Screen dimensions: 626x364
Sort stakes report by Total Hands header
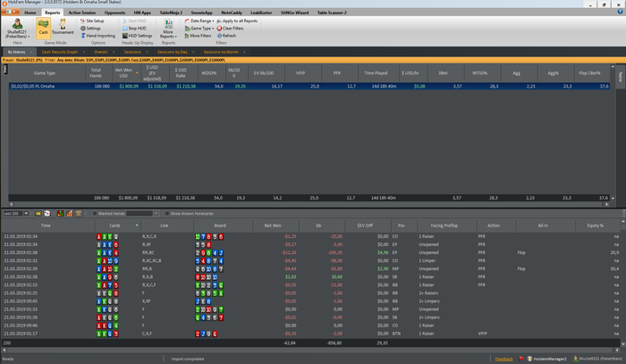[x=96, y=73]
